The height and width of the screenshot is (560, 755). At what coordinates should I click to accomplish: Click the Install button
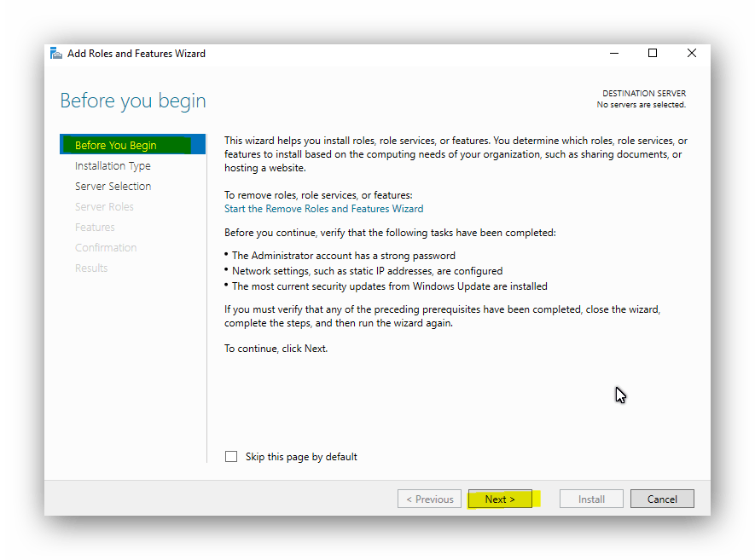[591, 499]
